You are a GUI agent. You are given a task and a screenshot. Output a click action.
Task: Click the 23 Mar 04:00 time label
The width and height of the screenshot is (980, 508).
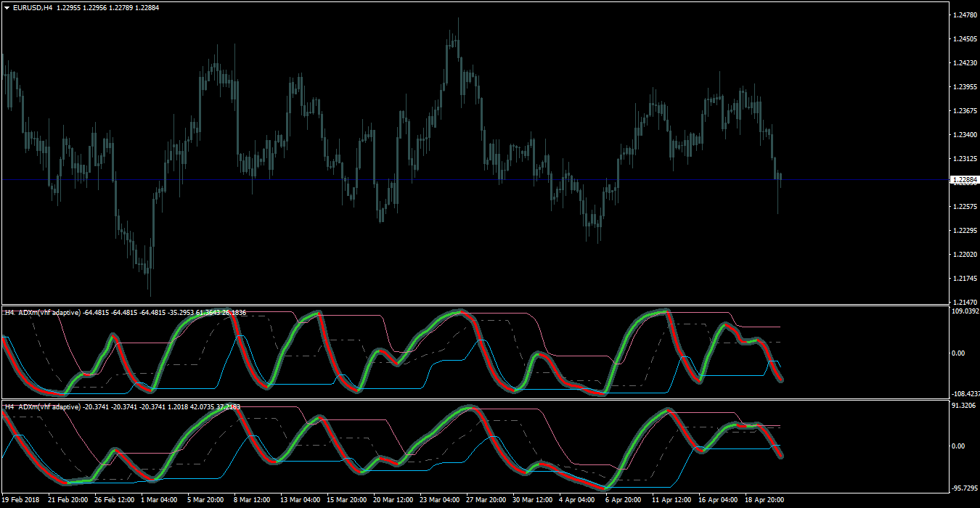(440, 500)
